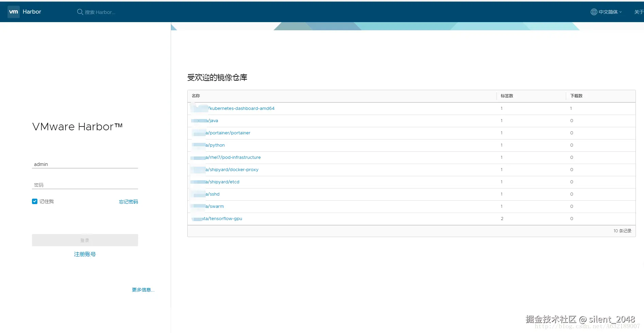
Task: Click the VMware vm logo icon
Action: tap(14, 12)
